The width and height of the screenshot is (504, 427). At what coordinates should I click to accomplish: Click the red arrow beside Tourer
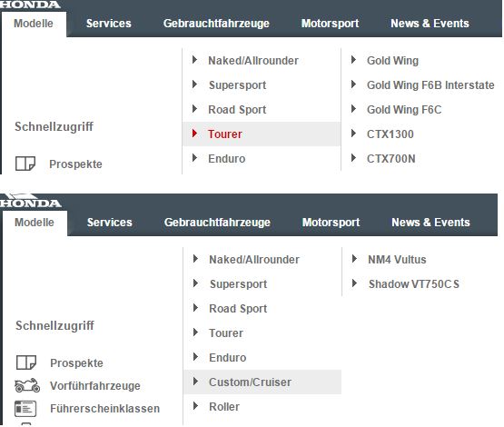click(x=194, y=134)
